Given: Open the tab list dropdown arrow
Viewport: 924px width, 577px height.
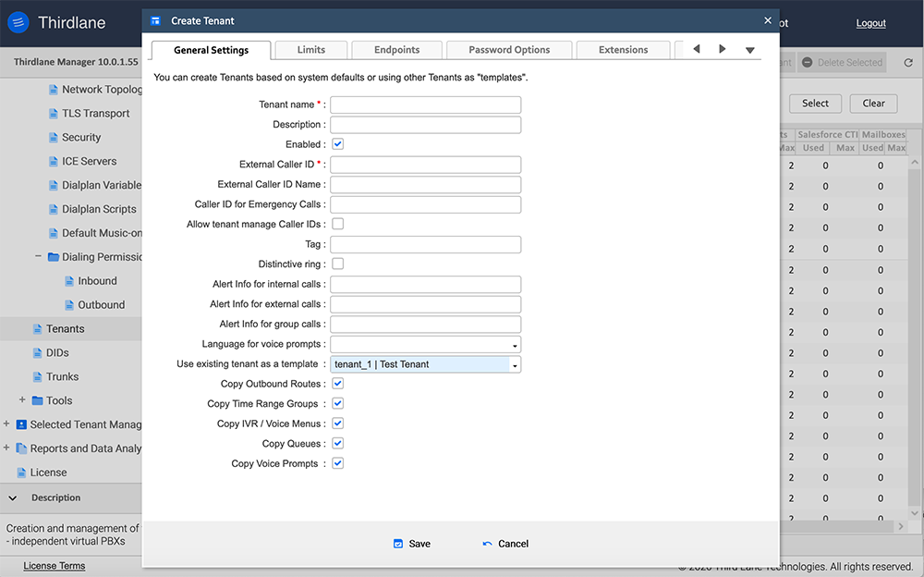Looking at the screenshot, I should 749,50.
